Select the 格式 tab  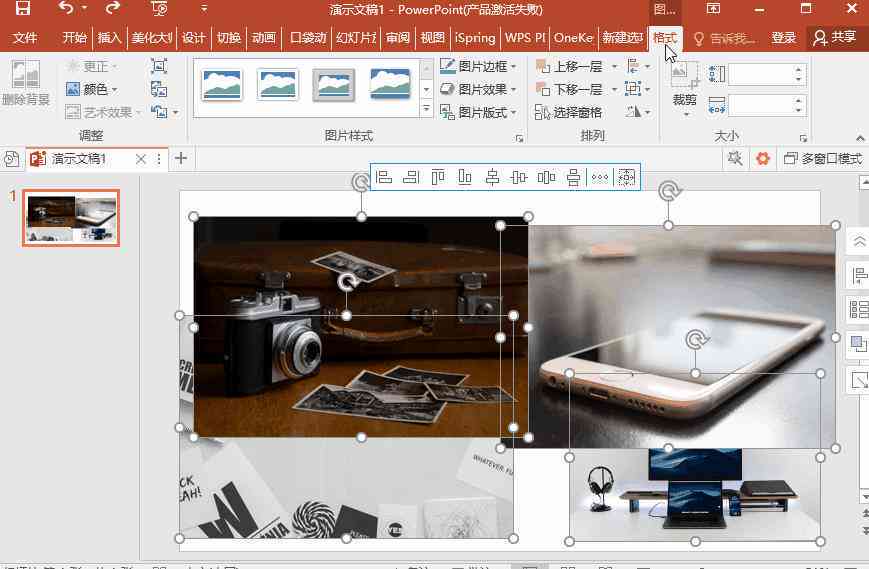(x=665, y=38)
